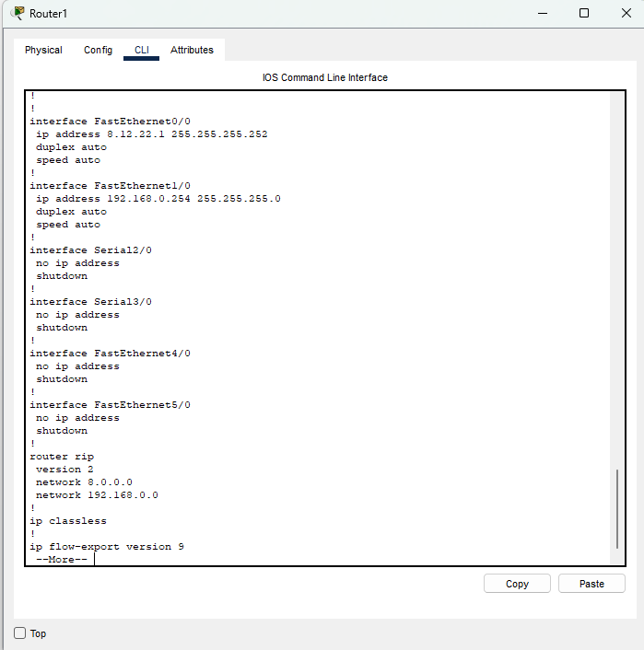
Task: Click the line 'interface Serial3/0'
Action: coord(90,302)
